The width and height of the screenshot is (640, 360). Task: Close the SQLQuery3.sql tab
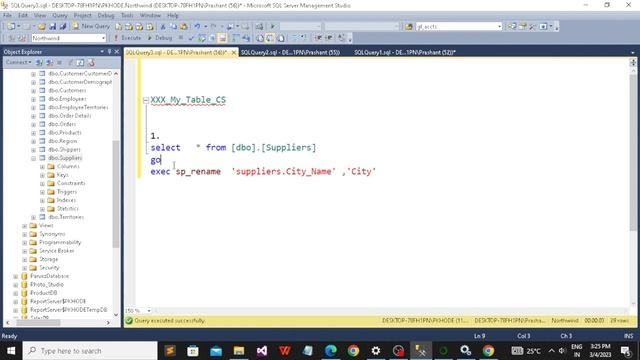[x=234, y=53]
